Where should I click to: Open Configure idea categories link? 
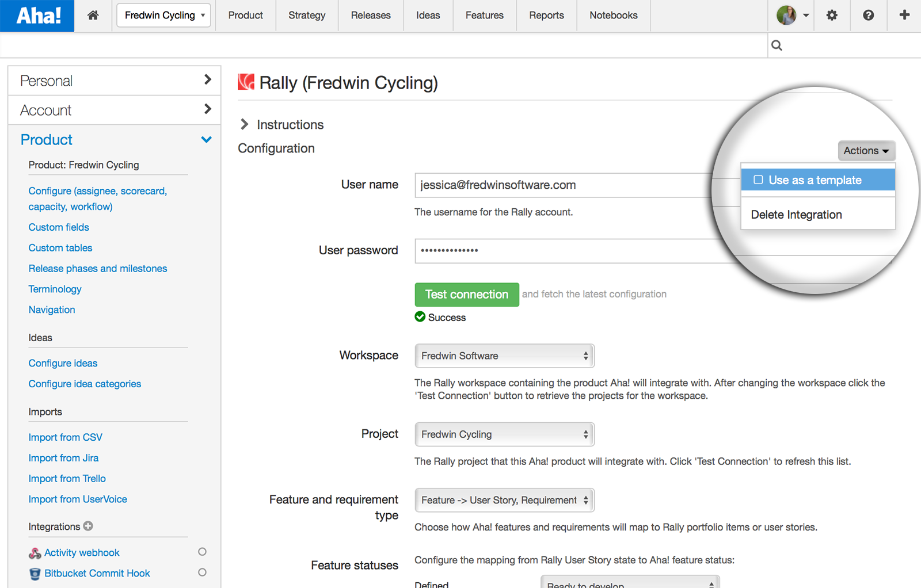85,384
